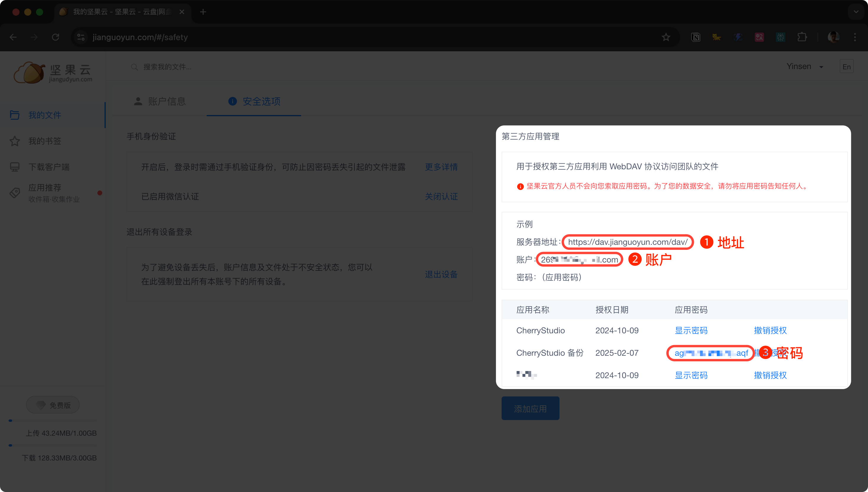Switch language with the En toggle
The image size is (868, 492).
click(846, 67)
